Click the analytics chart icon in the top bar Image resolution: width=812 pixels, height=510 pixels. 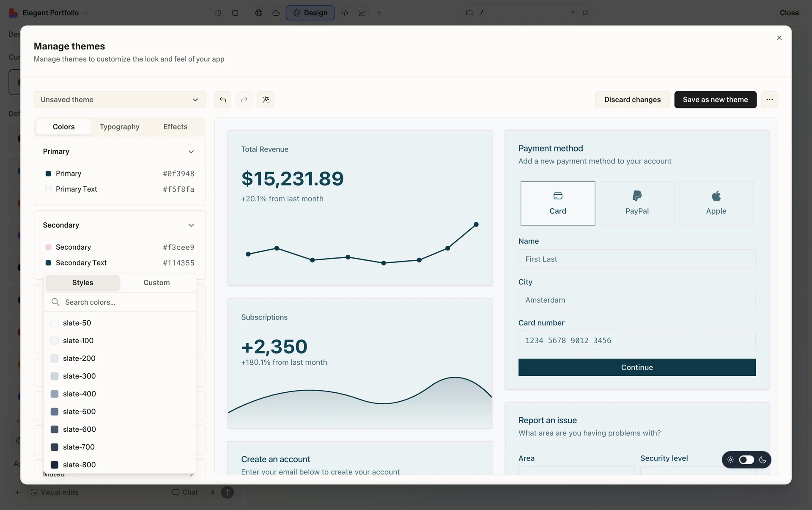tap(362, 13)
